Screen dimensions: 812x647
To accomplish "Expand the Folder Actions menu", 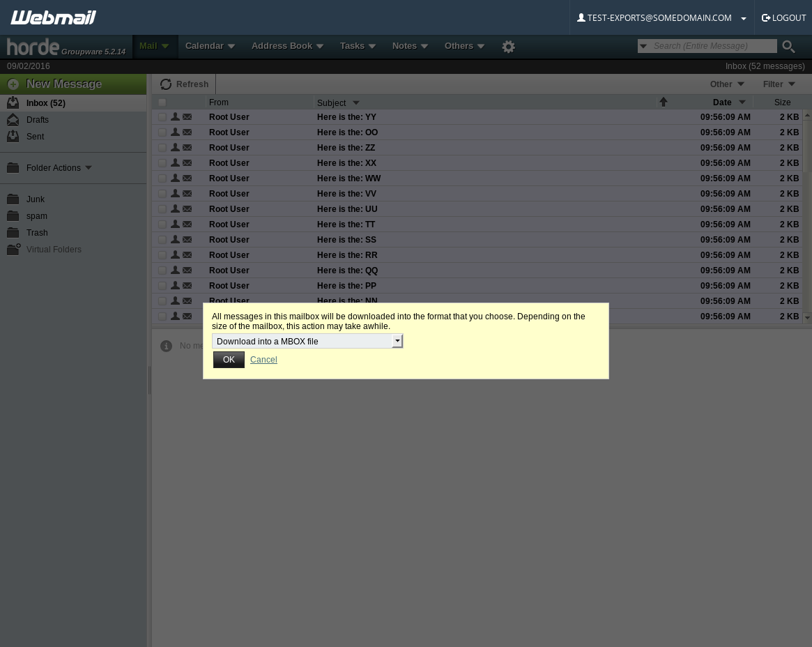I will (x=53, y=168).
